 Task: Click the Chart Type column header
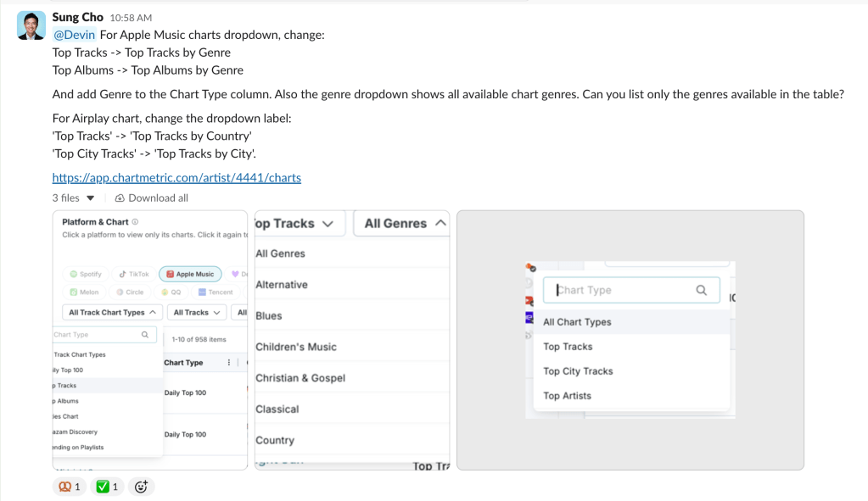click(x=183, y=363)
